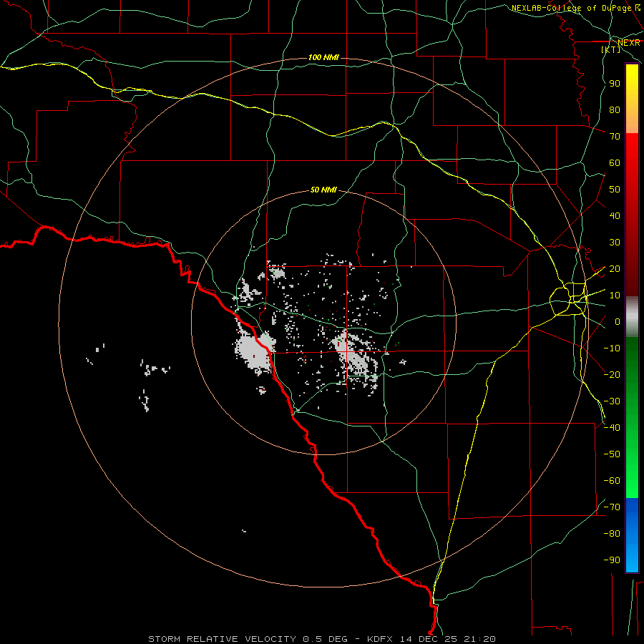Click the "-70" scale value
This screenshot has width=644, height=644.
pyautogui.click(x=612, y=507)
